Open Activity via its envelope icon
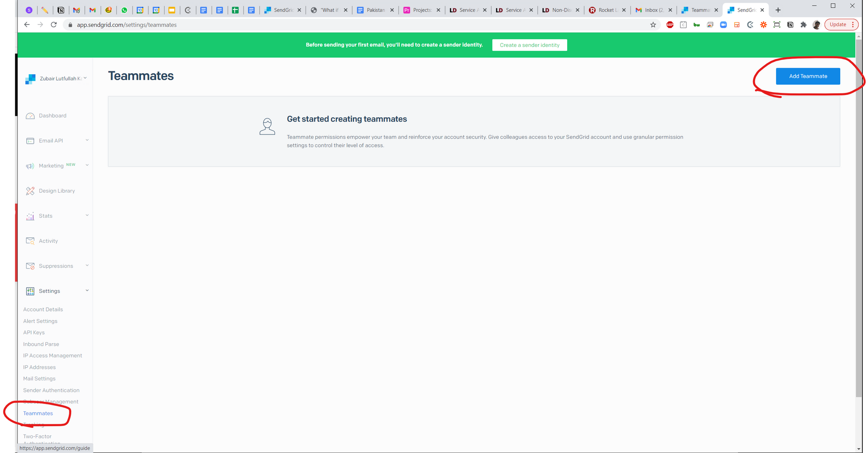This screenshot has height=453, width=868. [30, 241]
